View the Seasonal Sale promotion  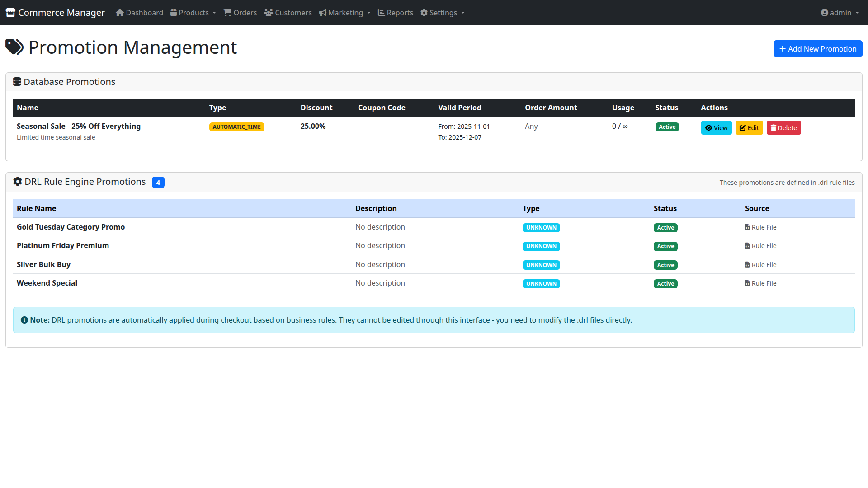[716, 128]
